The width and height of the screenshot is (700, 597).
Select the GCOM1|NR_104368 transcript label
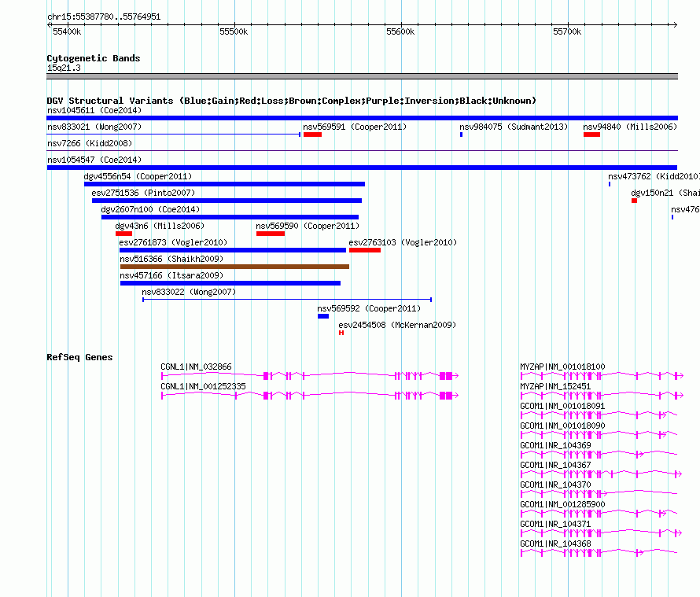tap(555, 544)
